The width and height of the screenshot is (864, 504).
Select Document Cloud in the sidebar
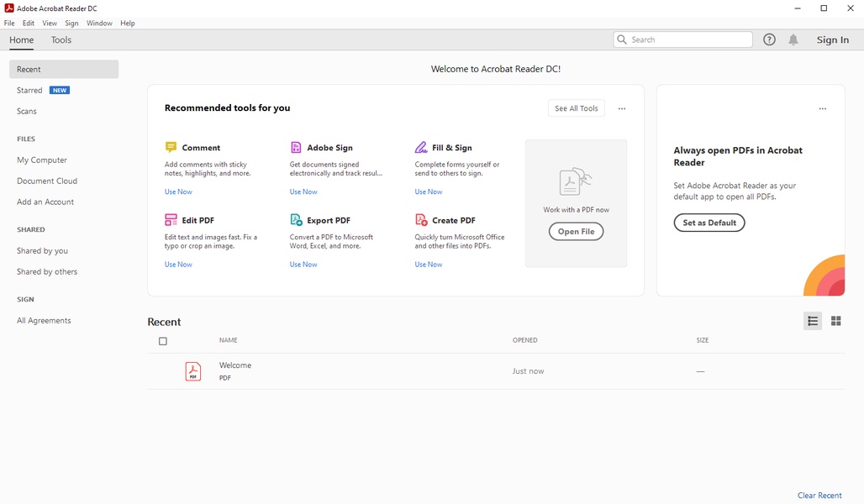[47, 181]
